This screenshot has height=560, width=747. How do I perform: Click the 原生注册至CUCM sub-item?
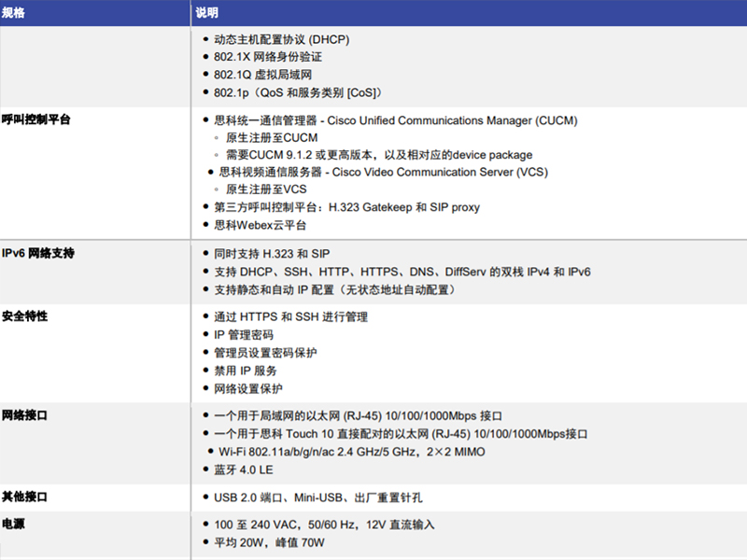(272, 137)
